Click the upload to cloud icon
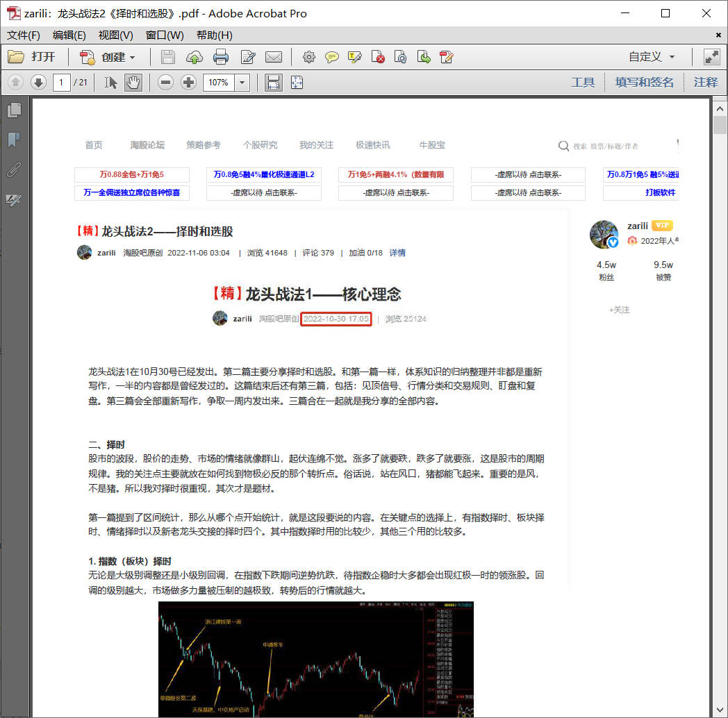This screenshot has width=728, height=718. click(x=195, y=57)
